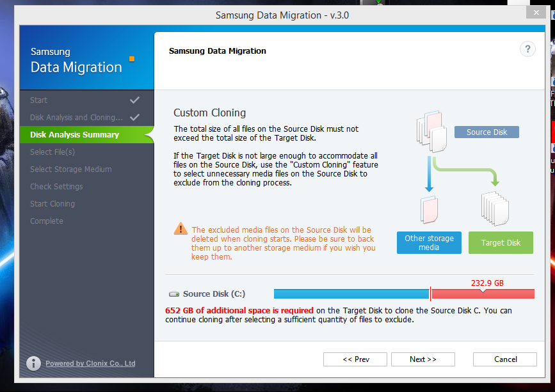Click the orange excluded media files warning text
Image resolution: width=555 pixels, height=392 pixels.
(283, 243)
